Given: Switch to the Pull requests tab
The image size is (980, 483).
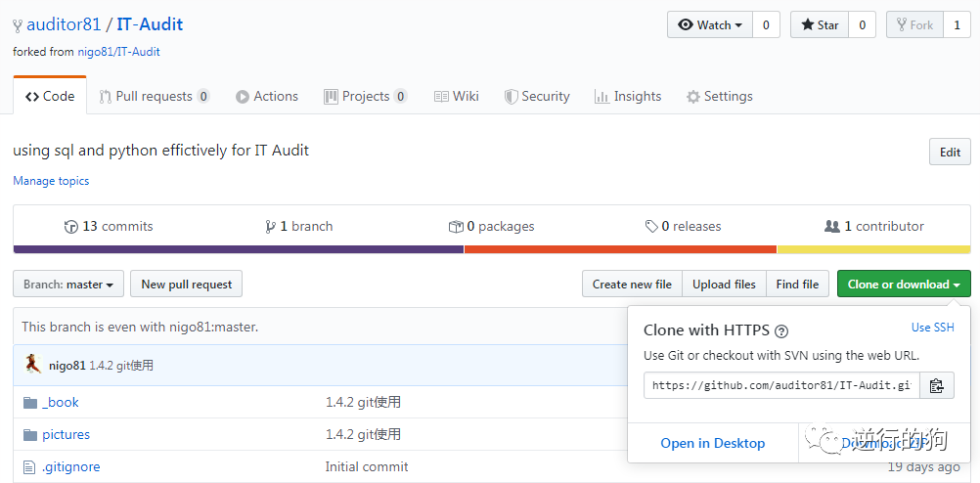Looking at the screenshot, I should click(x=155, y=96).
